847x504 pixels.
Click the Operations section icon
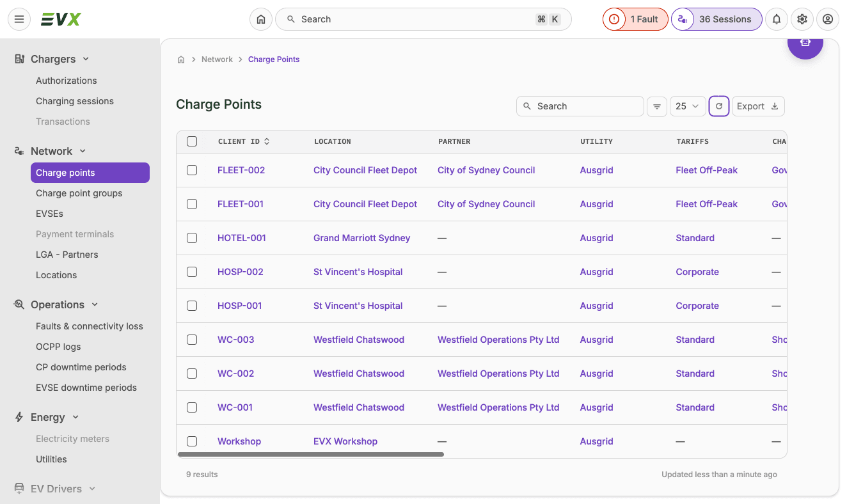click(20, 304)
